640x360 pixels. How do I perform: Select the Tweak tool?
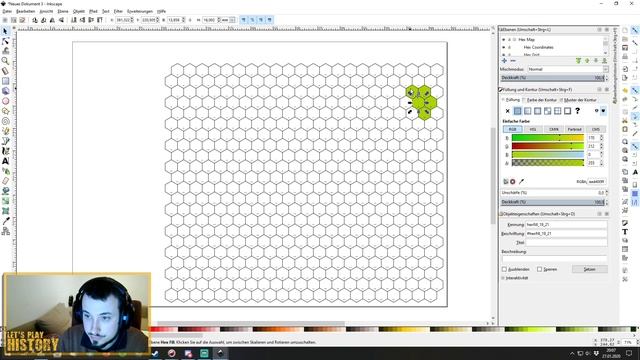coord(5,51)
